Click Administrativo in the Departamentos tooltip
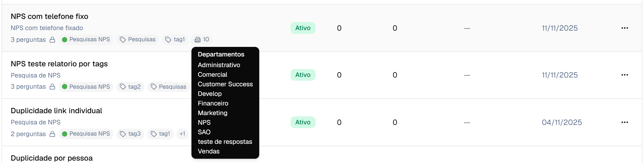The image size is (644, 163). [219, 65]
